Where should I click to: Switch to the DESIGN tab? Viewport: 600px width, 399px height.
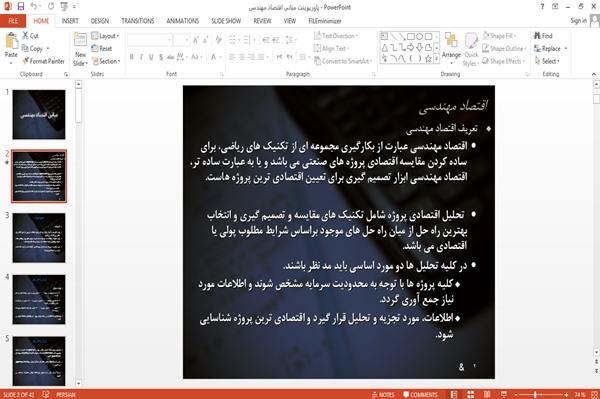click(x=99, y=21)
